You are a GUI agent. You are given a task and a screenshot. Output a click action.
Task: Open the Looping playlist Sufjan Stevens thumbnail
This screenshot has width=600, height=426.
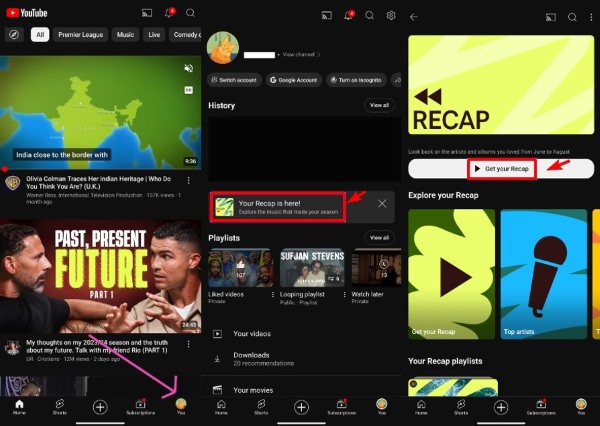coord(312,268)
